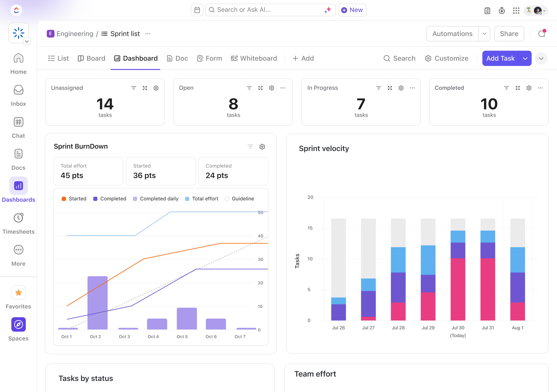Open the Automations dropdown chevron

click(x=484, y=34)
